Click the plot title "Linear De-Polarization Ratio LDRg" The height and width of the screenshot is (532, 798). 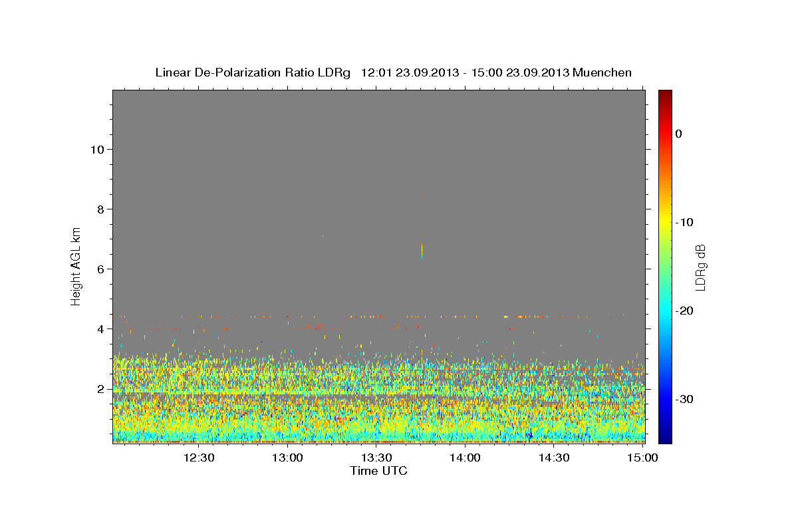click(253, 72)
